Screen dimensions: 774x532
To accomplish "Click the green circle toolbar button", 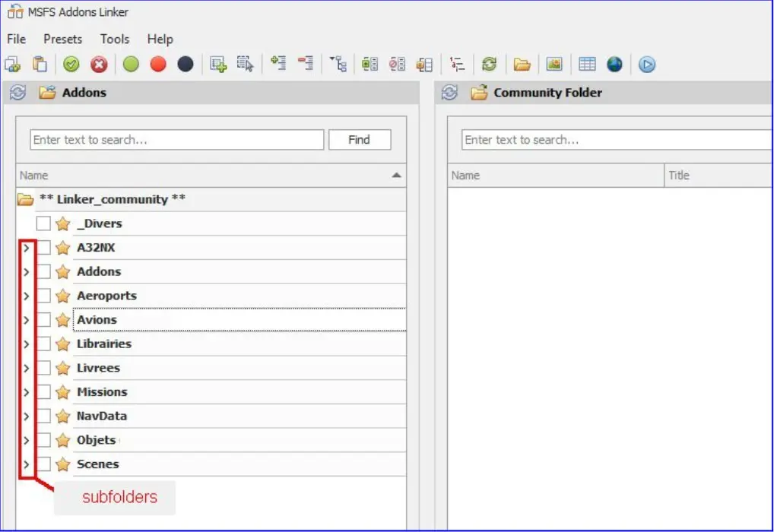I will pyautogui.click(x=131, y=64).
